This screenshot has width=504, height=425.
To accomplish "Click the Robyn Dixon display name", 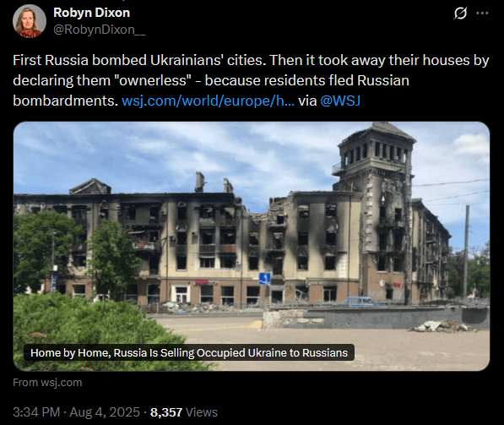I will [92, 13].
